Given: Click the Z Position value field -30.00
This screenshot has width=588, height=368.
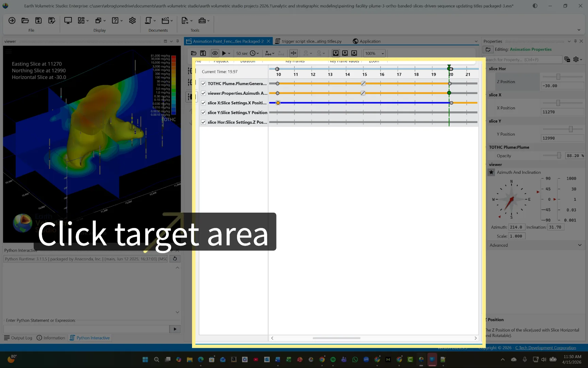Looking at the screenshot, I should click(x=562, y=86).
